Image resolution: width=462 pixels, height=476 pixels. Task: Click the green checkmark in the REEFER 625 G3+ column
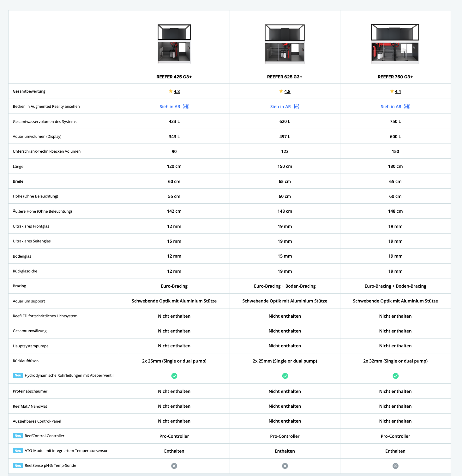tap(285, 376)
